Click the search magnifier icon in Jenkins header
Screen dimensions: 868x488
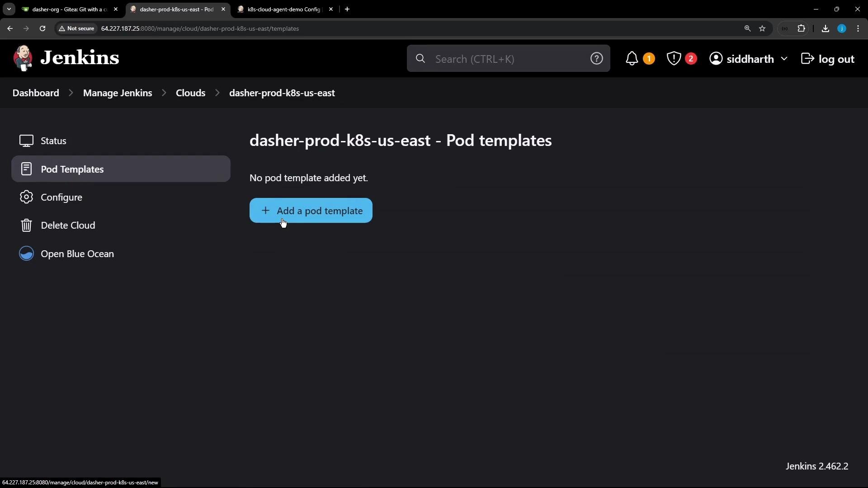click(420, 59)
